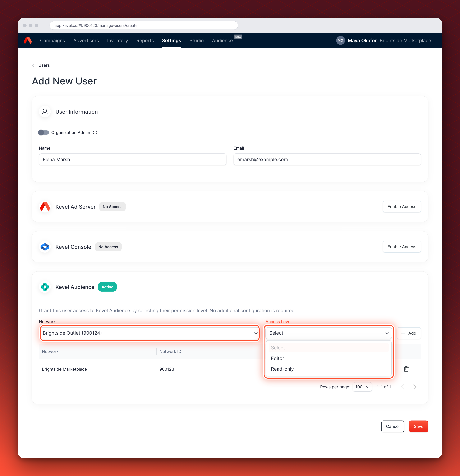Open the Organization Admin info tooltip icon
The height and width of the screenshot is (476, 460).
coord(95,133)
